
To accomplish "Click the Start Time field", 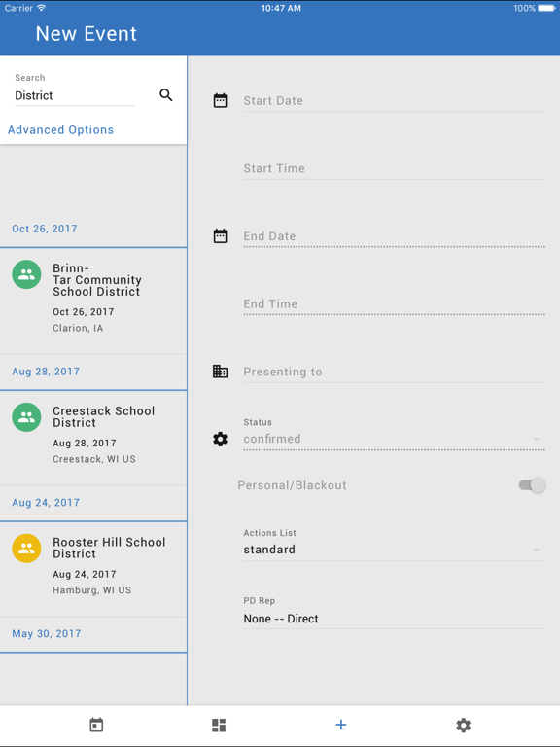I will pos(394,168).
